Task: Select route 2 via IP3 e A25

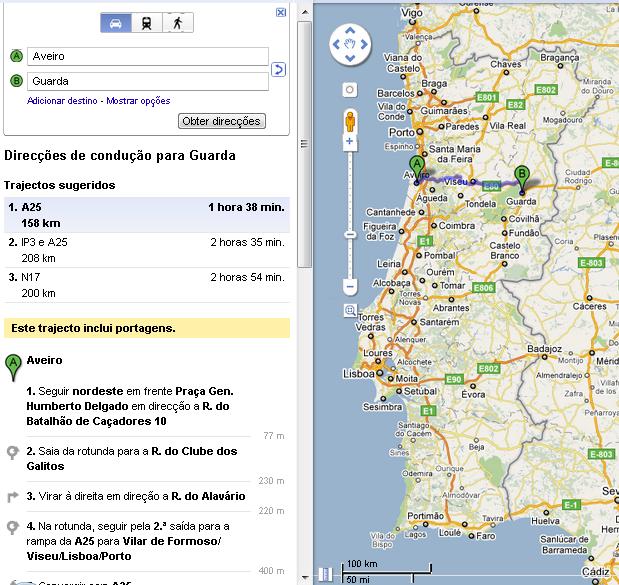Action: pyautogui.click(x=147, y=250)
